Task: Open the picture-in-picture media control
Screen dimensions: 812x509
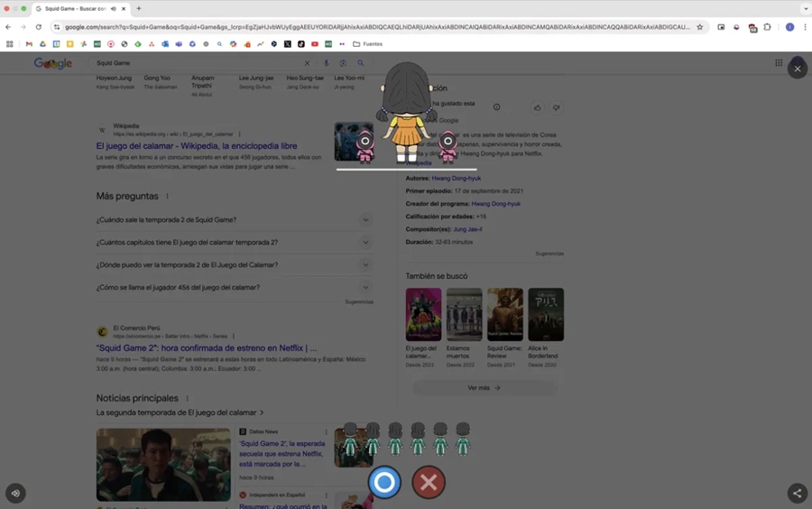Action: click(721, 27)
